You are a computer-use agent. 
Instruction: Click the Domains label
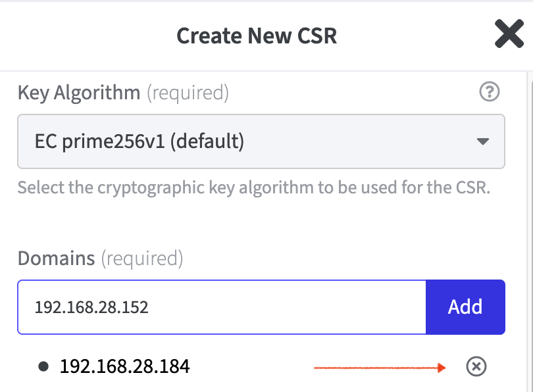click(57, 258)
